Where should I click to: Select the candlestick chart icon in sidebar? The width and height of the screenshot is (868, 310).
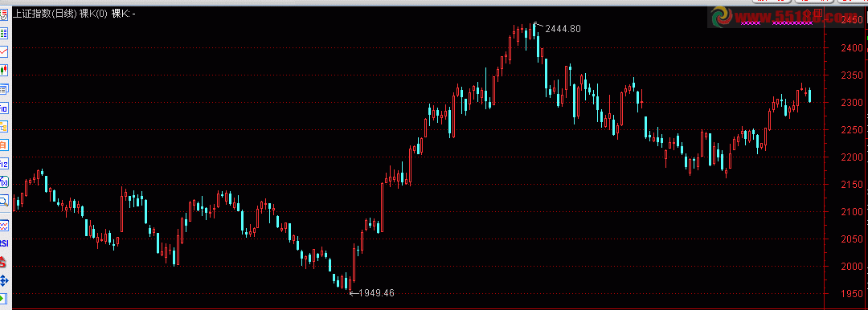click(x=4, y=71)
